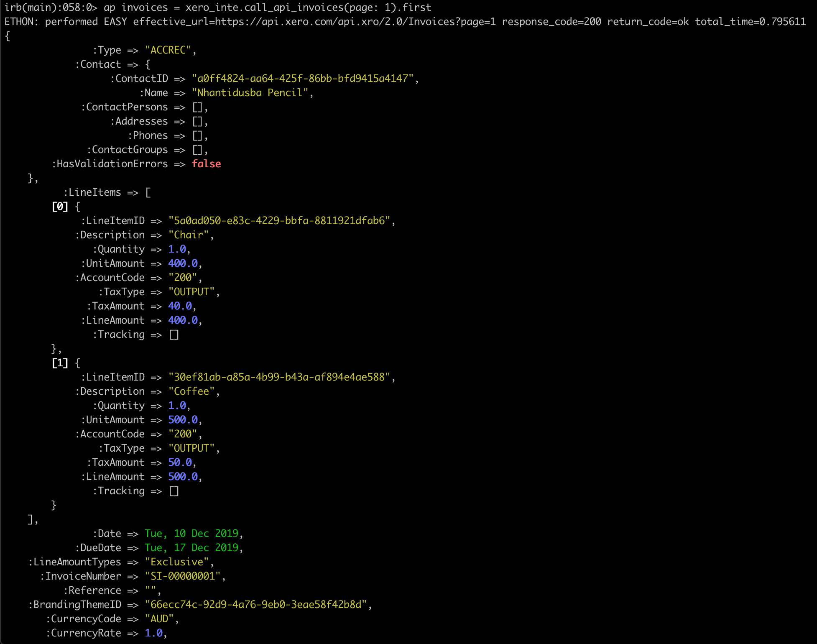Click the InvoiceNumber SI-00000001
This screenshot has height=644, width=817.
pyautogui.click(x=184, y=576)
